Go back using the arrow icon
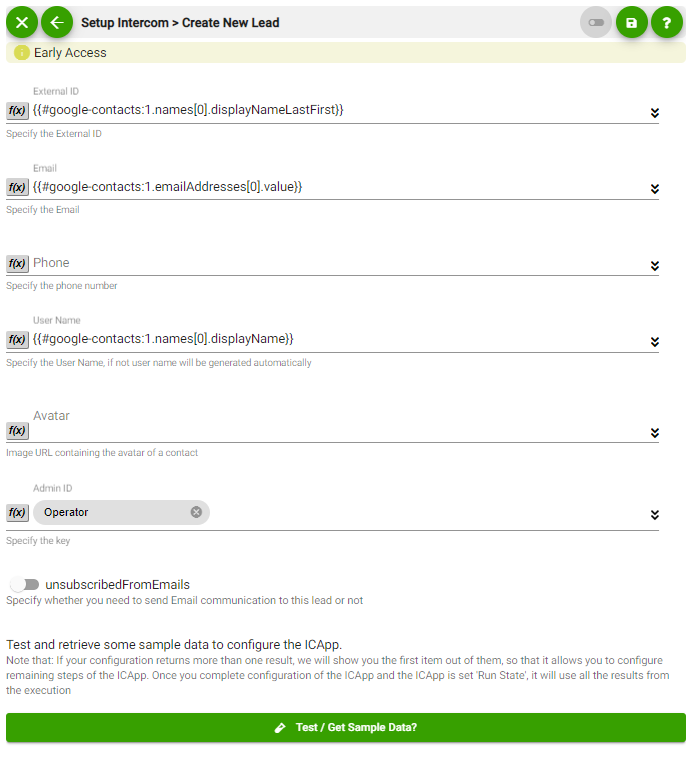This screenshot has width=693, height=757. click(57, 22)
